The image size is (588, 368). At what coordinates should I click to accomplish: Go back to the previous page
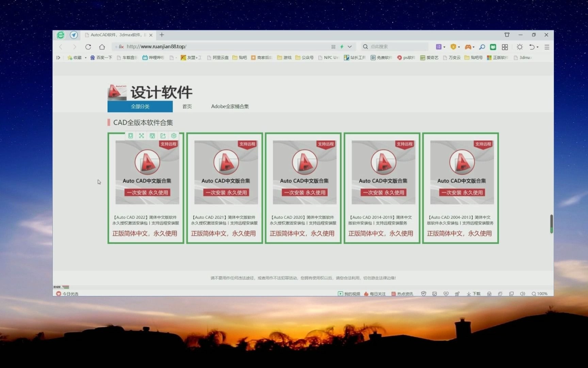[x=61, y=47]
